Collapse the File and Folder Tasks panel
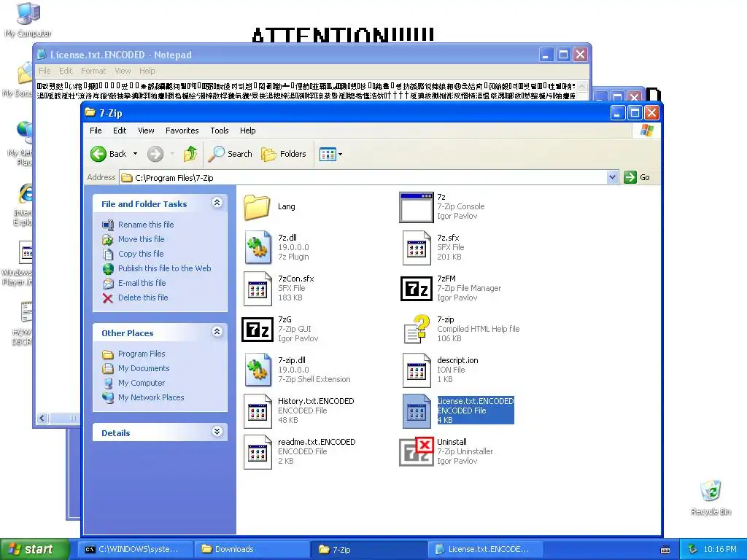This screenshot has height=560, width=747. click(217, 203)
